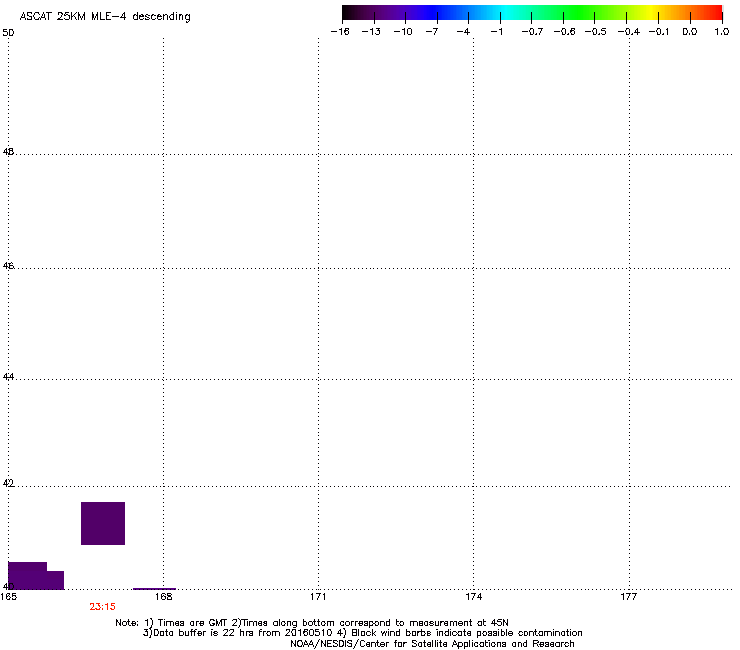Click the color scale bar

click(x=532, y=12)
